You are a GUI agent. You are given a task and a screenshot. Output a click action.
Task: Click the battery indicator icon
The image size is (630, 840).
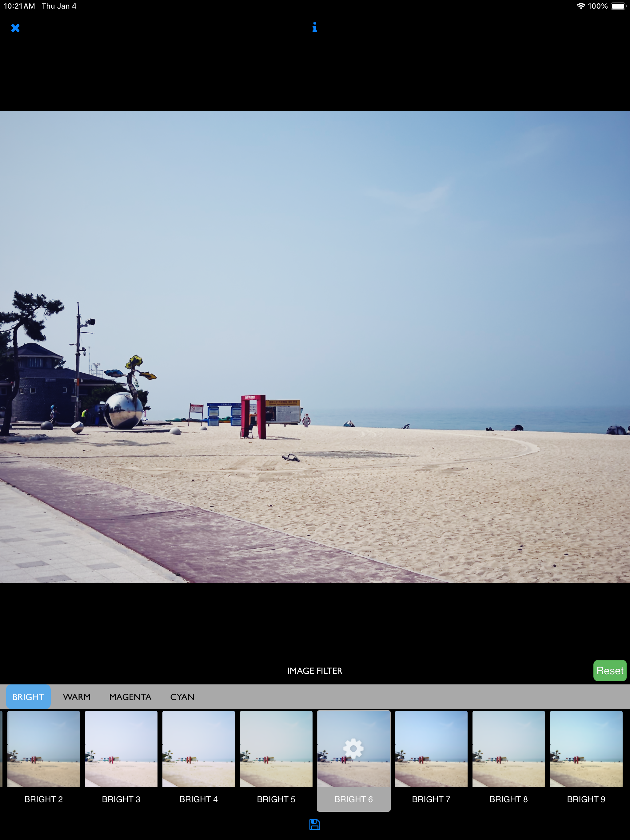tap(618, 6)
